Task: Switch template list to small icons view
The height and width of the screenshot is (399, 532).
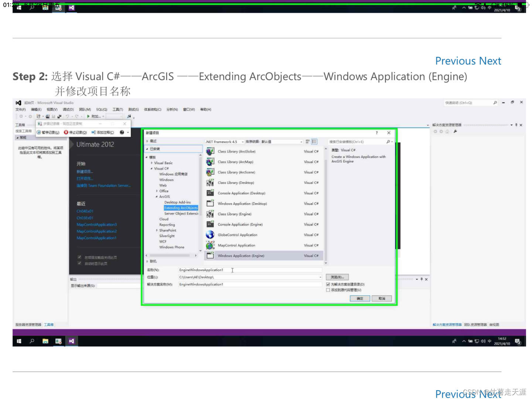Action: 307,141
